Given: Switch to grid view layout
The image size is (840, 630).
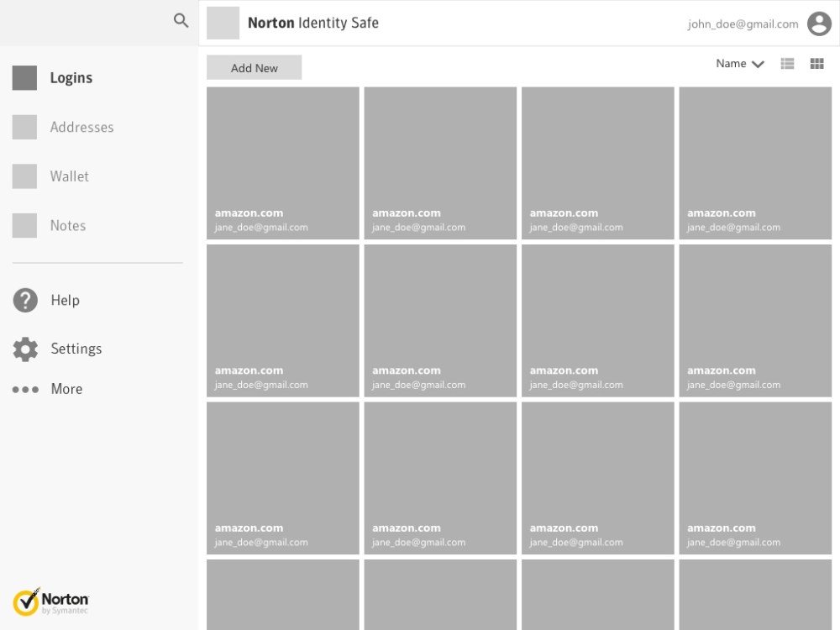Looking at the screenshot, I should coord(816,64).
